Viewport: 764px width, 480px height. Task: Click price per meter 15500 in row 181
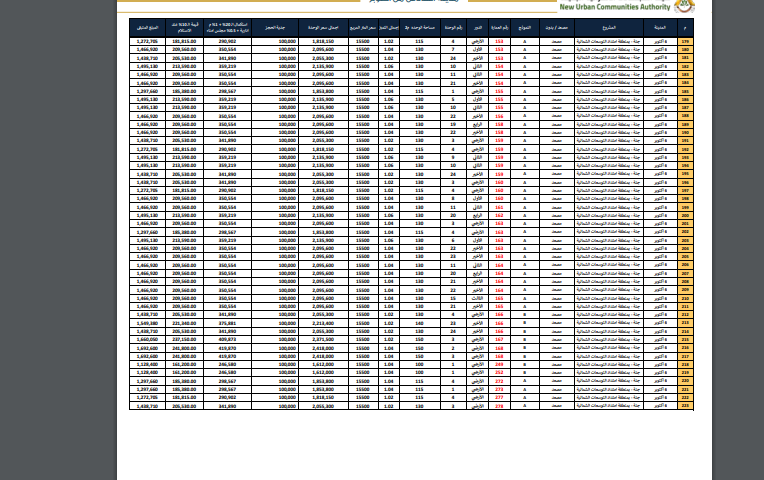[x=363, y=58]
